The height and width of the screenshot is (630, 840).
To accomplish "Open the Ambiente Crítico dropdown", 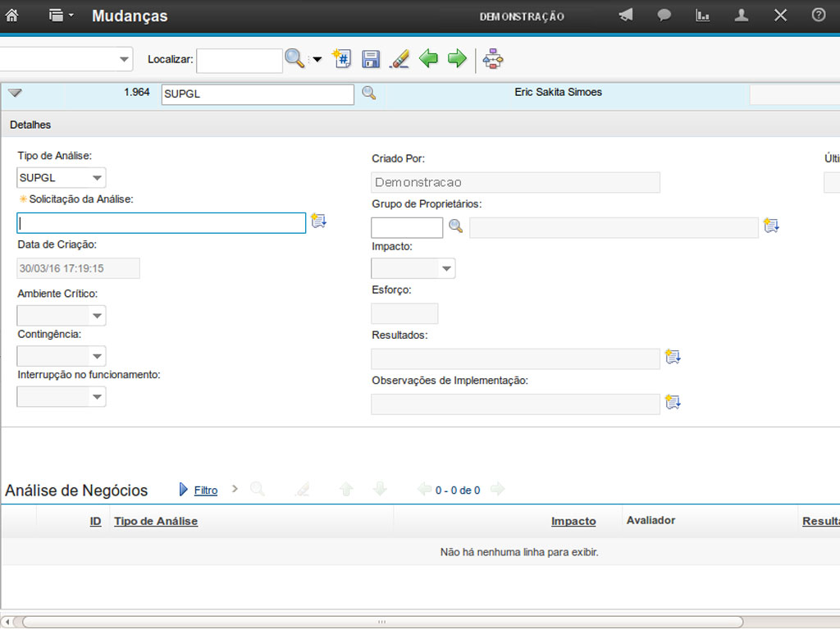I will pos(98,316).
